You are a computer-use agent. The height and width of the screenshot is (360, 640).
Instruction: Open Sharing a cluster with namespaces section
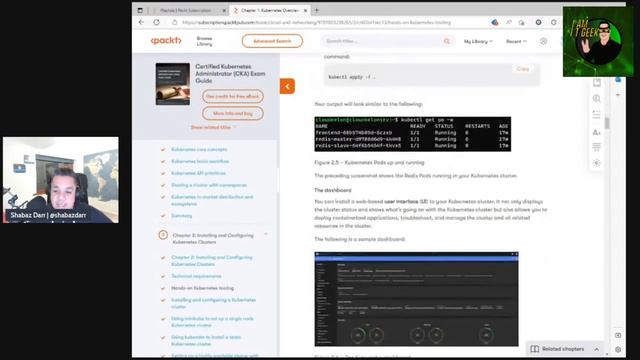tap(209, 185)
